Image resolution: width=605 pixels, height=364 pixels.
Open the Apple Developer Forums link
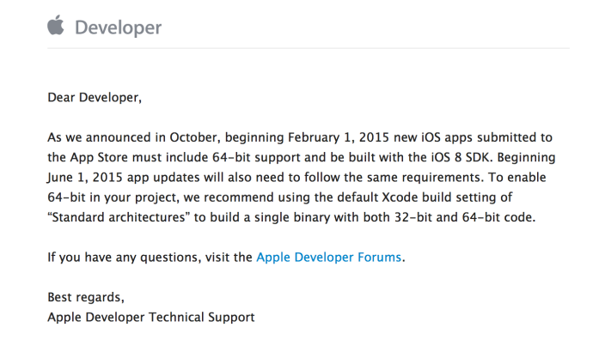pyautogui.click(x=328, y=257)
